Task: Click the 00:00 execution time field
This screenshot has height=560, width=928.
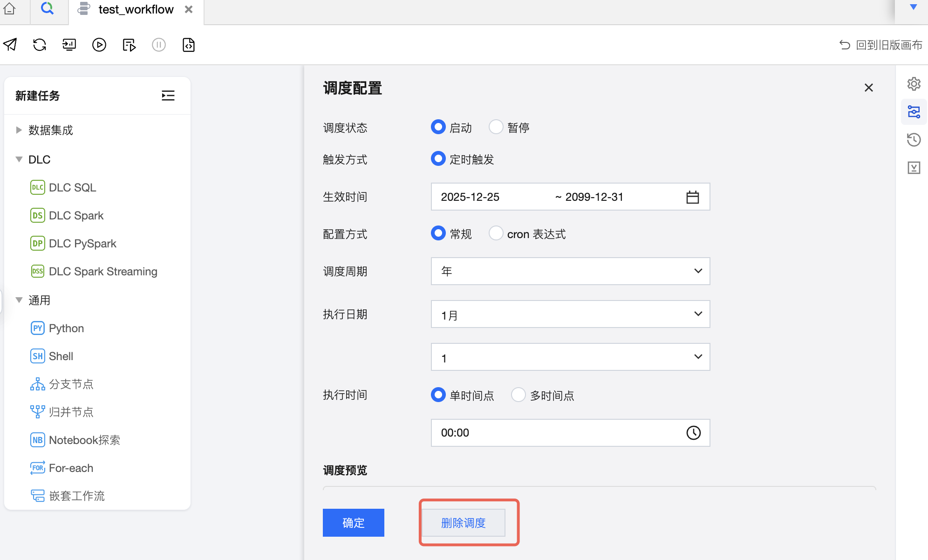Action: coord(559,433)
